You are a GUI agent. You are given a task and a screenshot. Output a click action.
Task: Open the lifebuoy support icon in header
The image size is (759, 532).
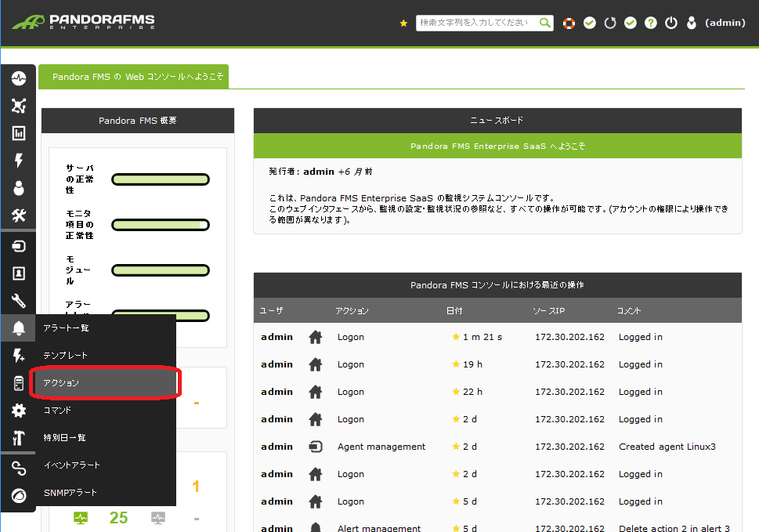click(569, 23)
